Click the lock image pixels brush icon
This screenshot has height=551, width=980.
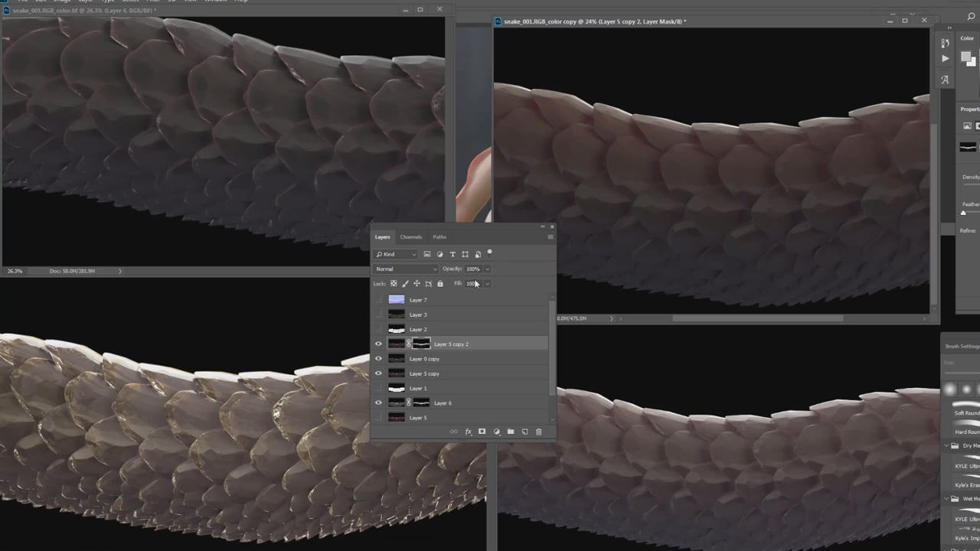(x=405, y=284)
